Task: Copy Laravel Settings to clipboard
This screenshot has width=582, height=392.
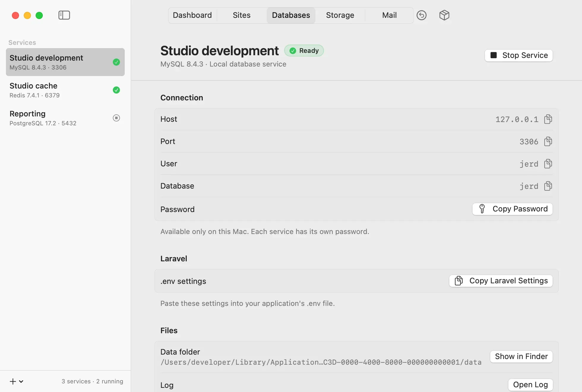Action: click(501, 281)
